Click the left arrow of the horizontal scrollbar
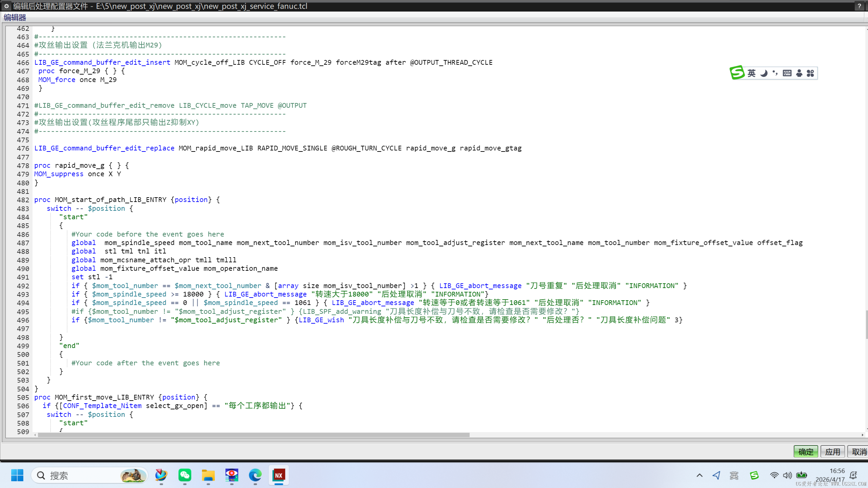The width and height of the screenshot is (868, 488). 35,435
